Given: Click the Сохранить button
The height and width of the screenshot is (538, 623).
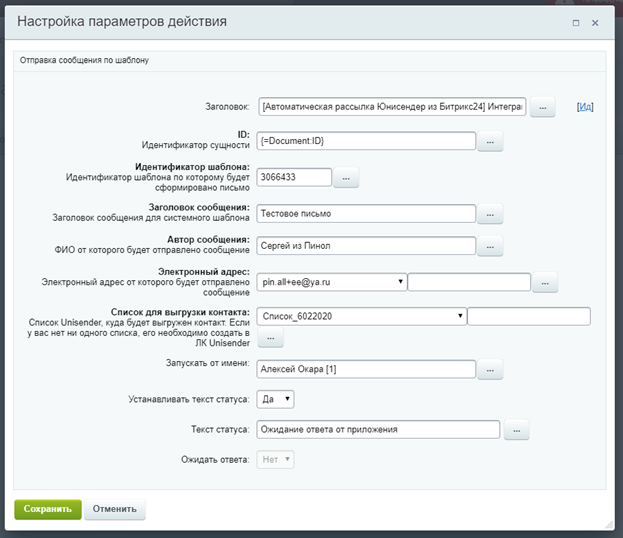Looking at the screenshot, I should pyautogui.click(x=47, y=509).
